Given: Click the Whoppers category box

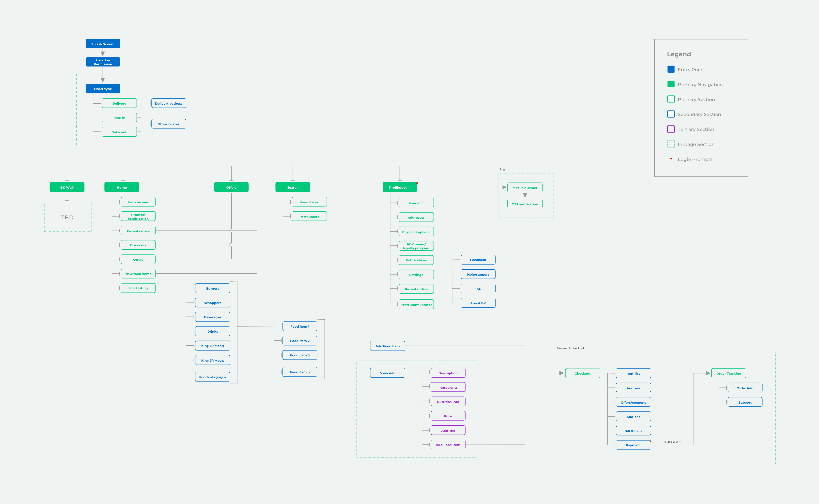Looking at the screenshot, I should [x=212, y=302].
